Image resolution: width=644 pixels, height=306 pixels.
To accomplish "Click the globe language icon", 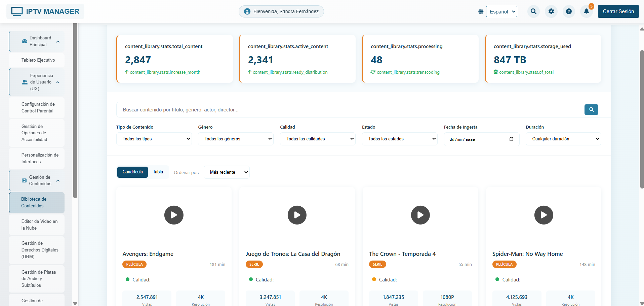I will pyautogui.click(x=481, y=11).
